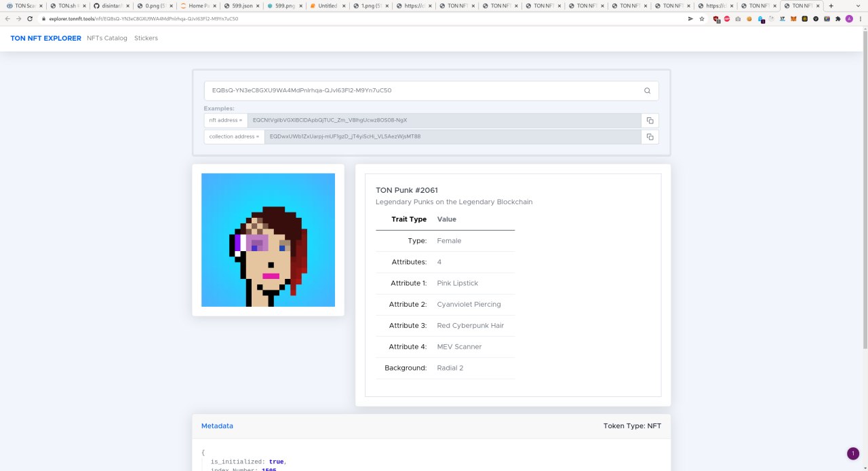Image resolution: width=868 pixels, height=471 pixels.
Task: Open the profile avatar menu
Action: (848, 19)
